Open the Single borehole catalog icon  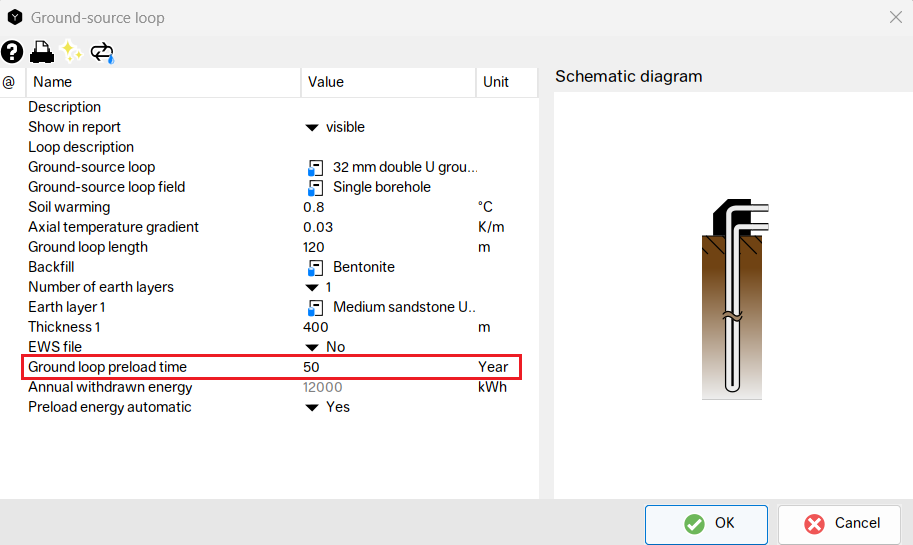(x=316, y=187)
